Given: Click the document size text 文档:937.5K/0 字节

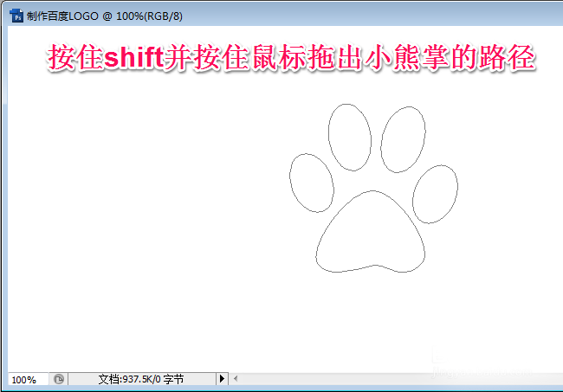Looking at the screenshot, I should click(140, 379).
